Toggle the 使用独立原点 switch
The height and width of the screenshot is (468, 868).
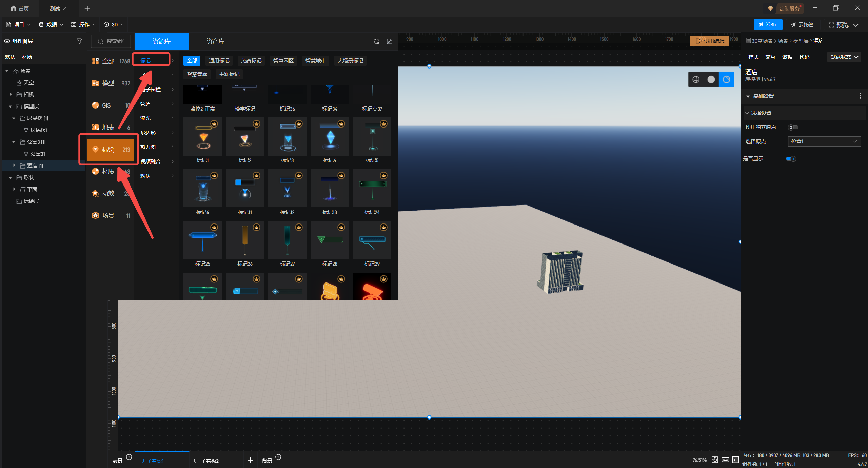[x=793, y=127]
